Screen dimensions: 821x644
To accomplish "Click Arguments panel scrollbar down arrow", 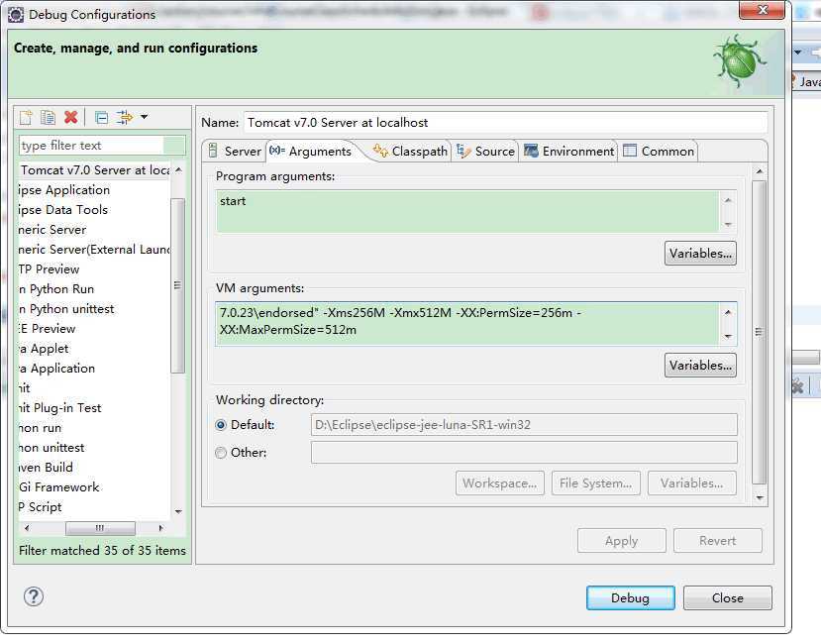I will [760, 497].
